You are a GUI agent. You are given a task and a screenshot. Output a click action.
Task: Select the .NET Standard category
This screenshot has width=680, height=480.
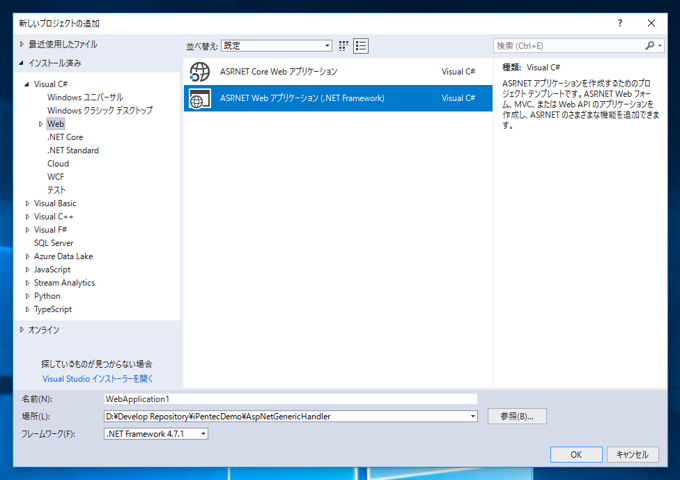[73, 150]
